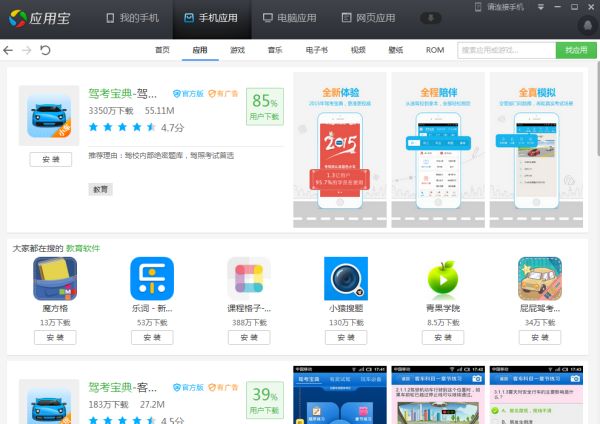Select the 音乐 navigation item
The image size is (600, 424).
coord(275,50)
